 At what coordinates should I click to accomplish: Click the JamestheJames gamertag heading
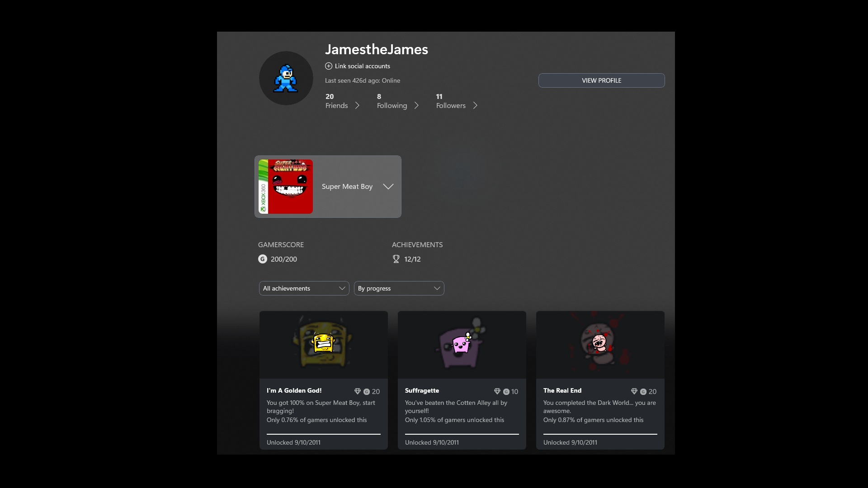tap(376, 49)
